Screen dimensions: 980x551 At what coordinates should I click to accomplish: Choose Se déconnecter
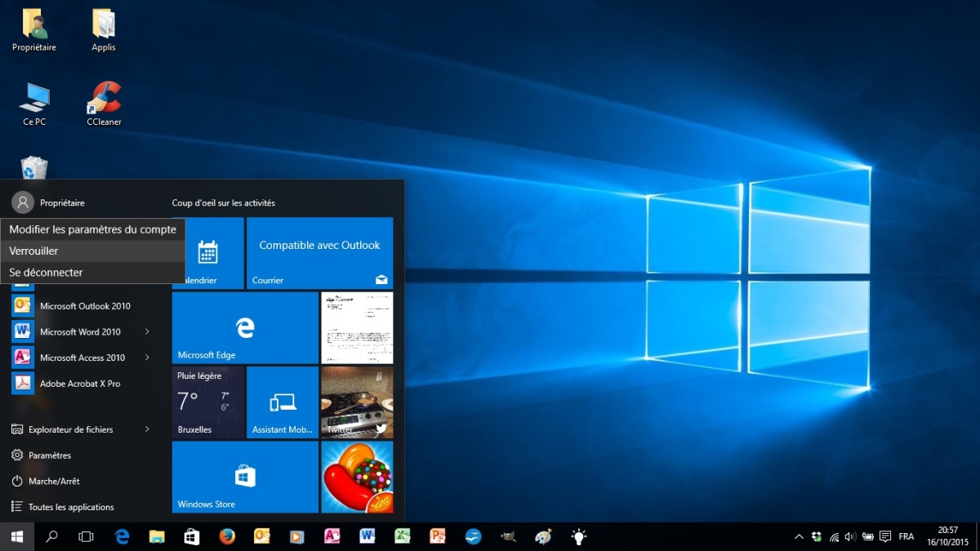point(93,272)
